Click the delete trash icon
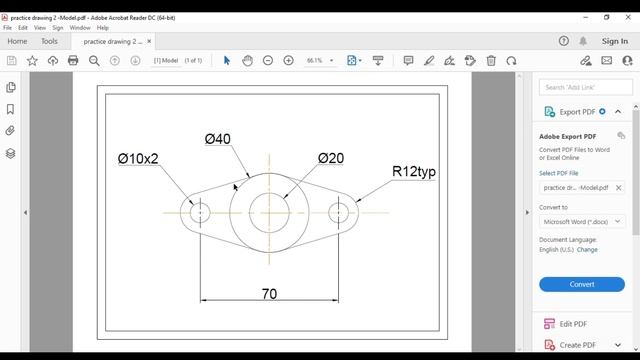 (491, 61)
